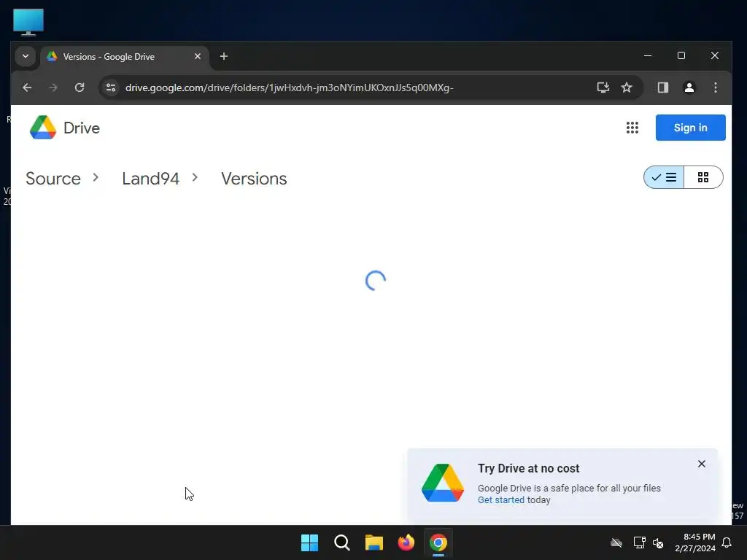747x560 pixels.
Task: Follow the Get started link
Action: (x=500, y=500)
